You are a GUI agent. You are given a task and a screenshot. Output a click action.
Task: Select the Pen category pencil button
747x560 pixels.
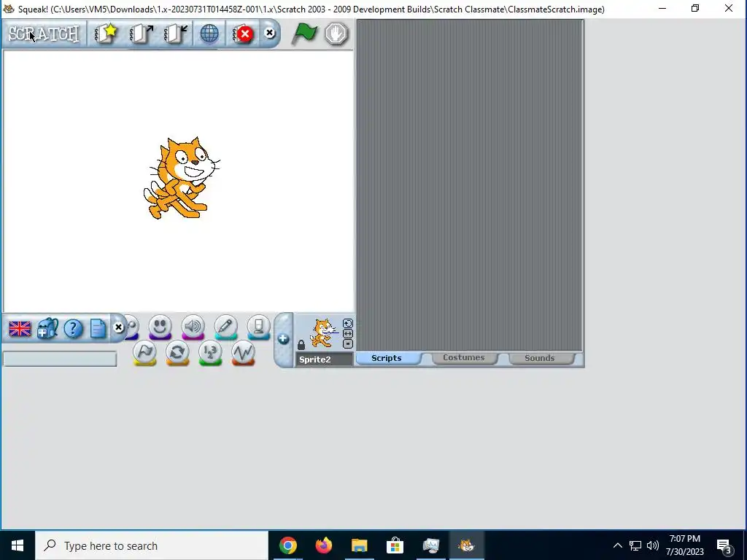point(226,327)
